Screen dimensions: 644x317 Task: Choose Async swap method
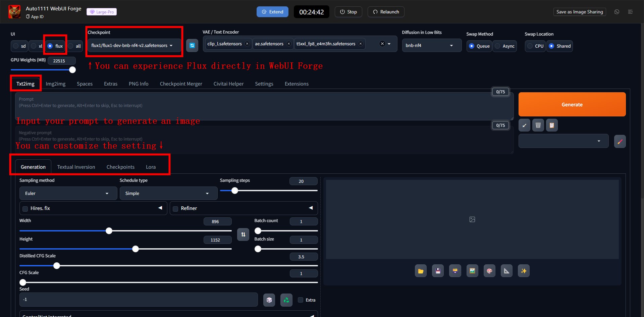(505, 46)
